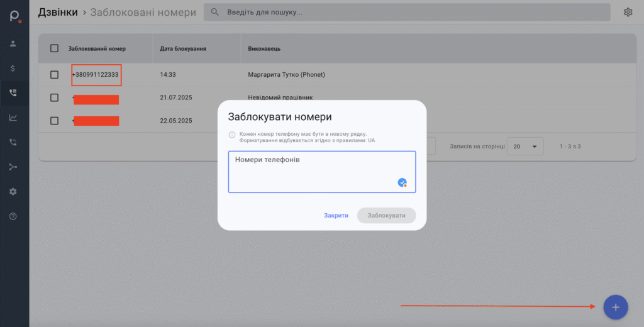This screenshot has width=644, height=327.
Task: Expand the records per page dropdown
Action: click(x=525, y=146)
